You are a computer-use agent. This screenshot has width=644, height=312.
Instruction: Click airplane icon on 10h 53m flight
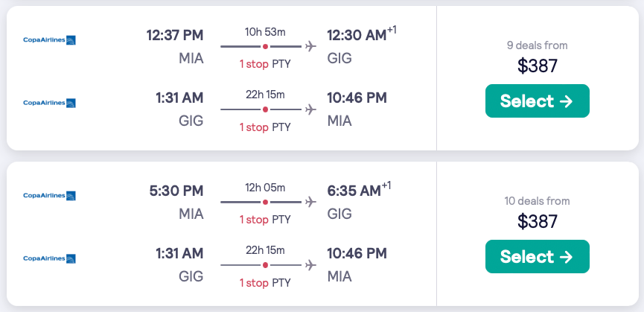pos(310,46)
